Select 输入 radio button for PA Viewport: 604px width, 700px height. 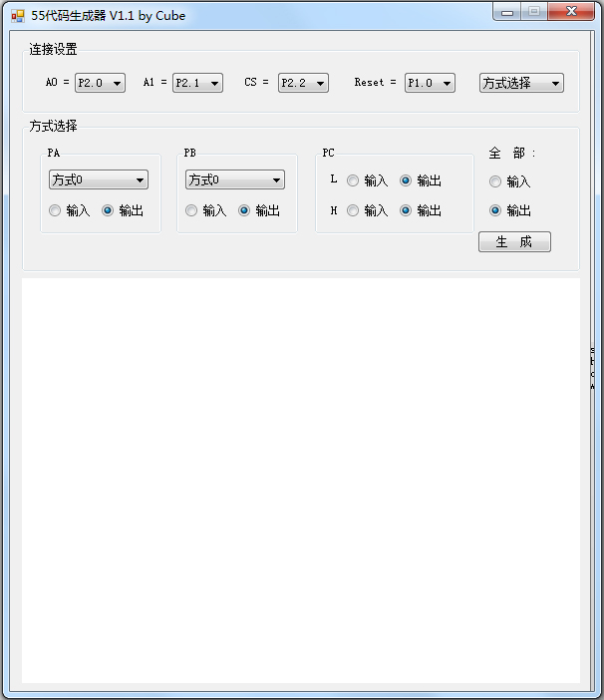pyautogui.click(x=56, y=210)
